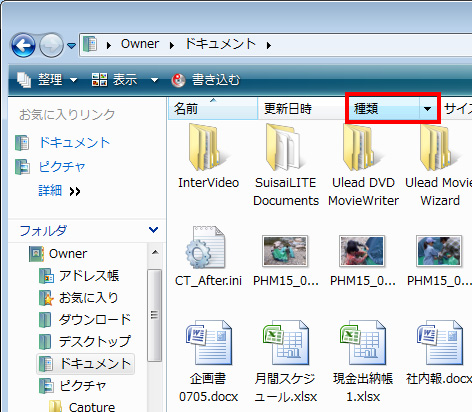Select the CT_After.ini file icon
The height and width of the screenshot is (412, 472).
[x=206, y=247]
